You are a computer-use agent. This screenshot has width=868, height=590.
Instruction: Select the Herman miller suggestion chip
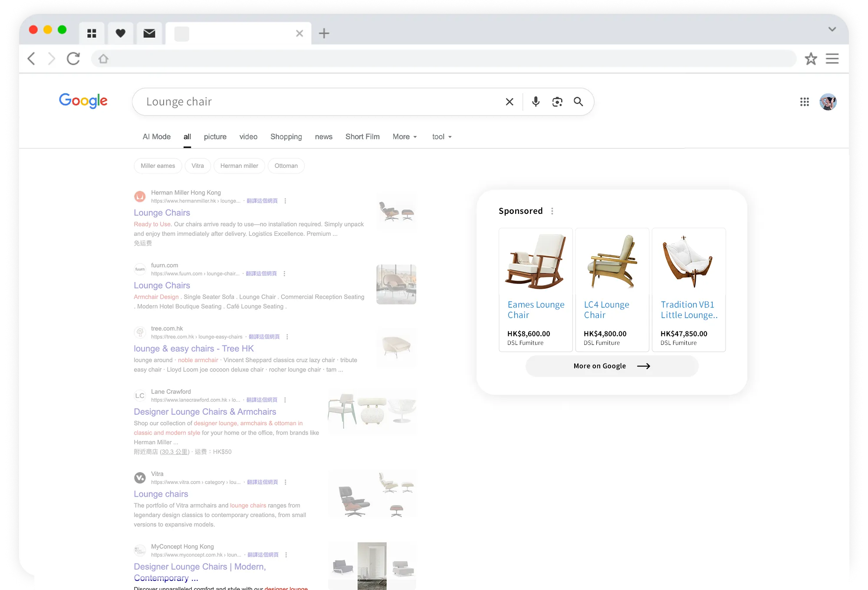click(239, 166)
